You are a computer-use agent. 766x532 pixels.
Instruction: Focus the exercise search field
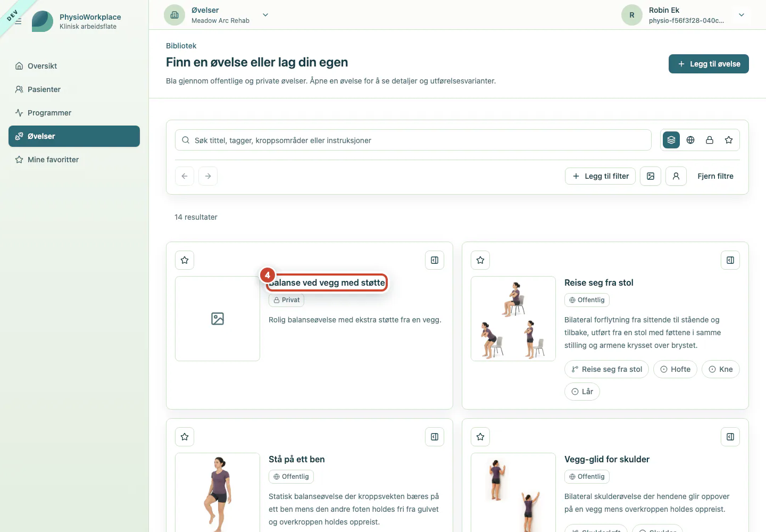point(413,140)
